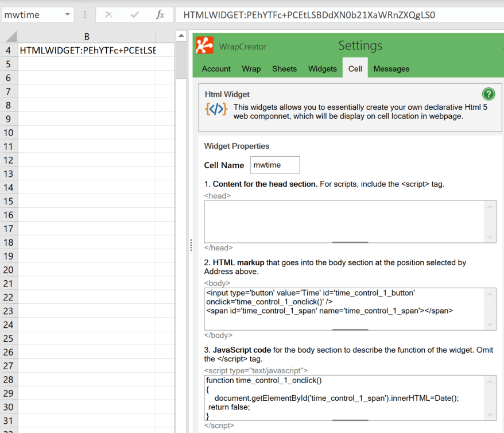Click the WrapCreator logo icon
Image resolution: width=504 pixels, height=433 pixels.
204,45
